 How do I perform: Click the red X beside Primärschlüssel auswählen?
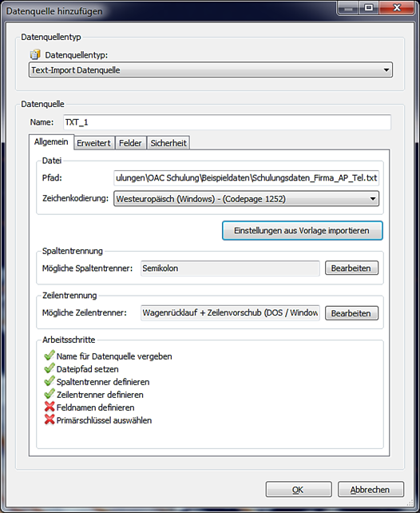[x=50, y=420]
